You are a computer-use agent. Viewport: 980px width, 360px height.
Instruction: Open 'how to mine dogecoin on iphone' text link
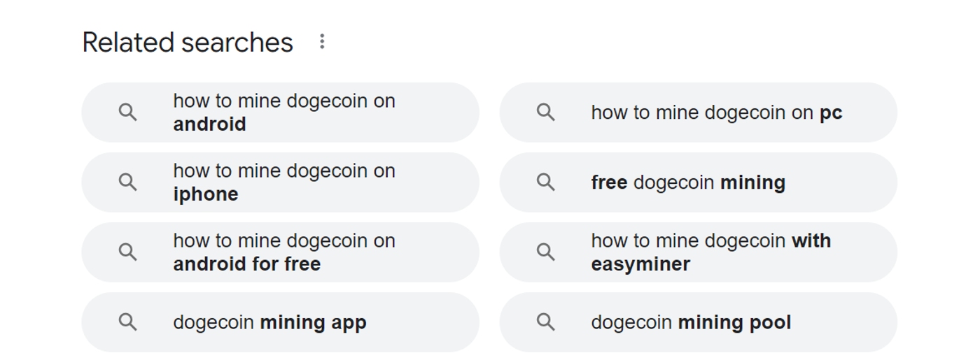click(x=283, y=182)
